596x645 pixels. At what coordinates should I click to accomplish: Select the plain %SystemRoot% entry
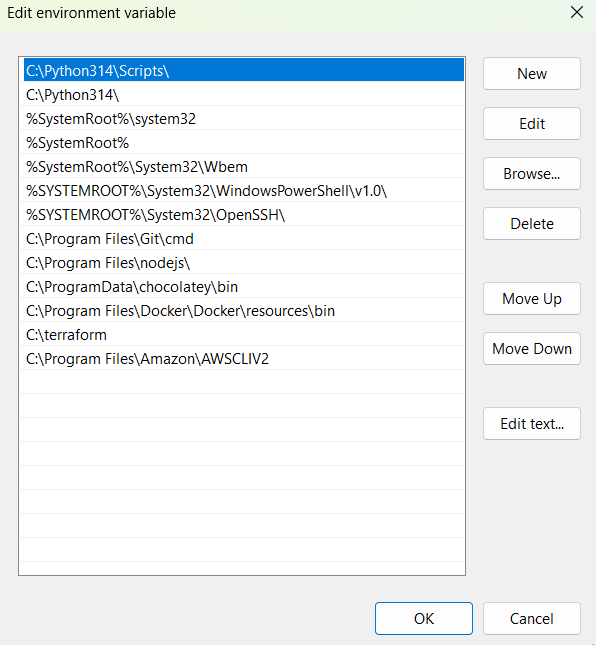coord(242,142)
